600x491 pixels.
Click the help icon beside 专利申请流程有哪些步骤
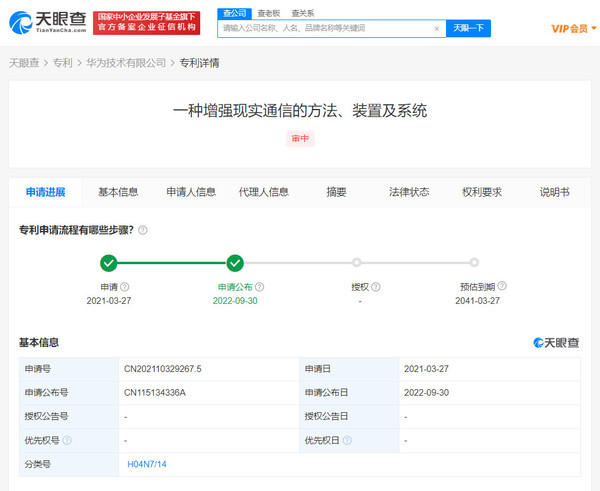click(143, 230)
